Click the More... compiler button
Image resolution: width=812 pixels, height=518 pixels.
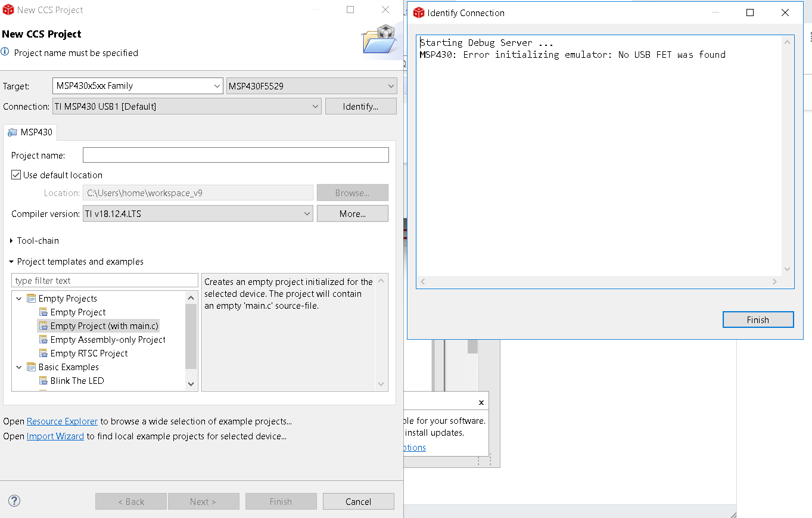(x=353, y=214)
